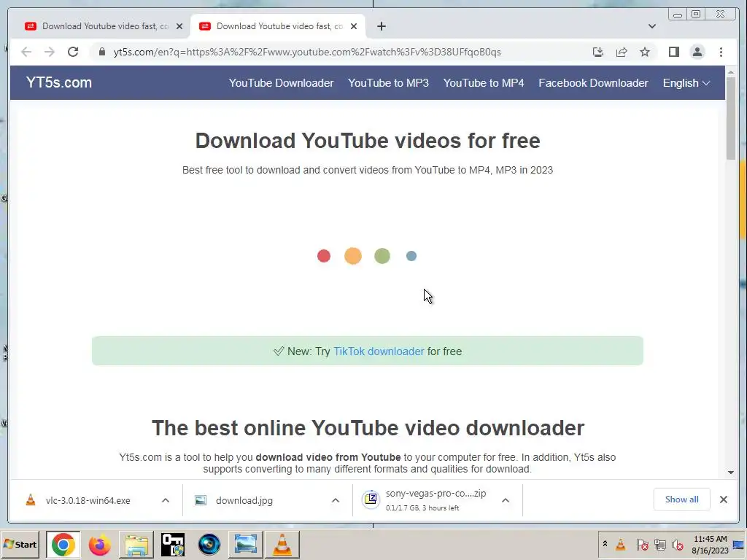Share this page using the share icon
The image size is (747, 560).
(622, 52)
